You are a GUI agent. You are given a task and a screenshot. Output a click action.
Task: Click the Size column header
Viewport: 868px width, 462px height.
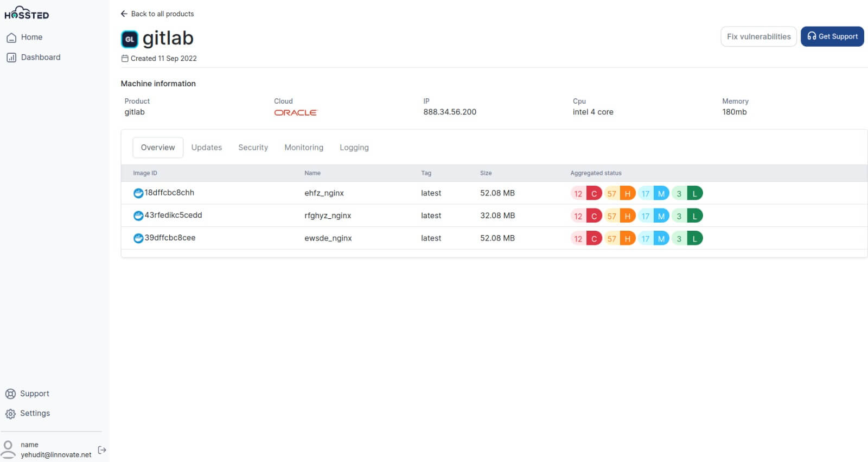click(x=486, y=173)
